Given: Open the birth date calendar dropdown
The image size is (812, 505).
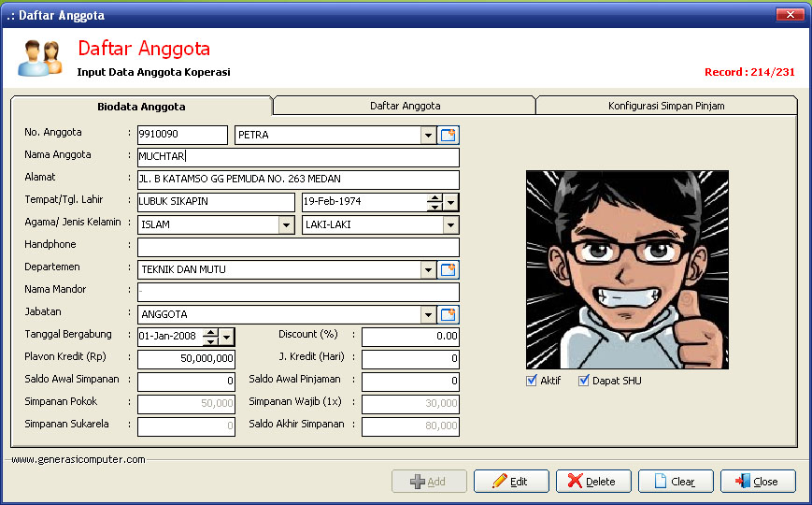Looking at the screenshot, I should pos(450,203).
